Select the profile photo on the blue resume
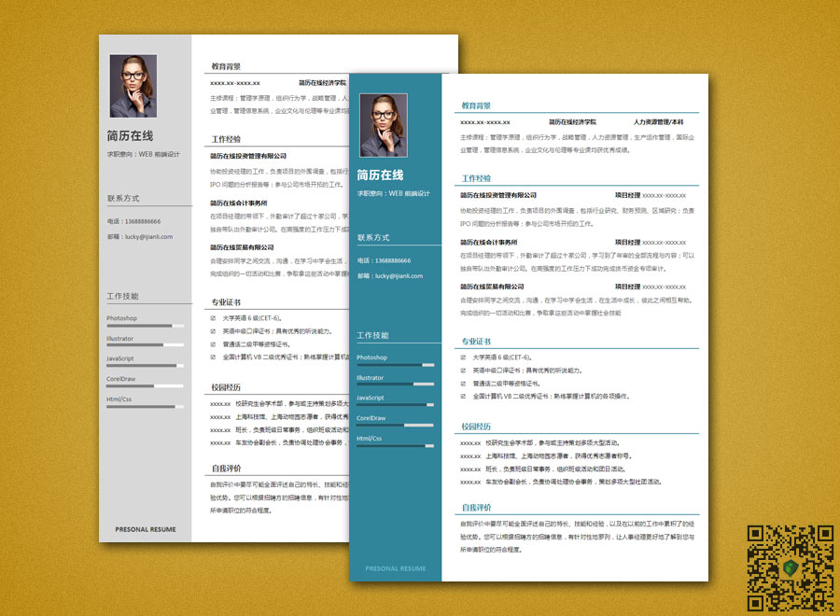Screen dimensions: 840x616 tap(383, 125)
